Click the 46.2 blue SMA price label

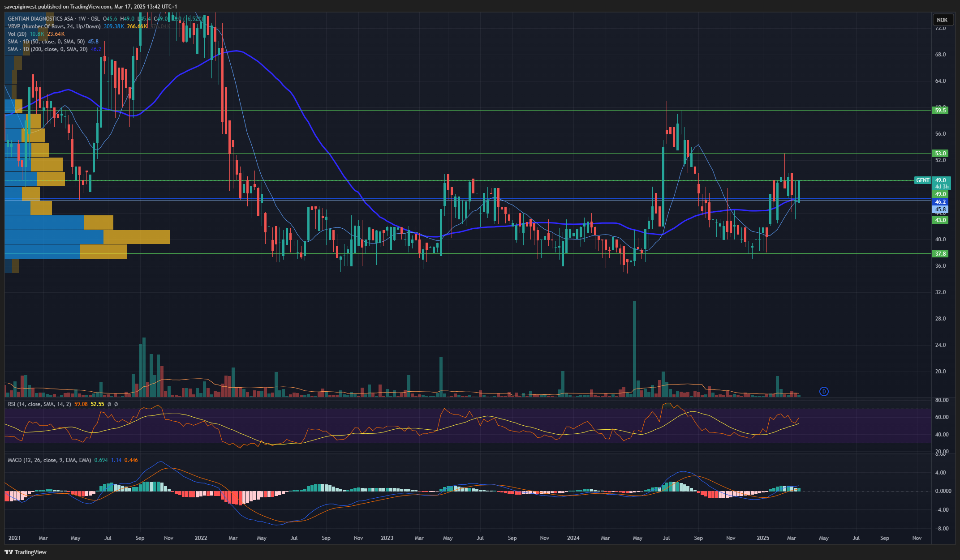click(x=940, y=202)
